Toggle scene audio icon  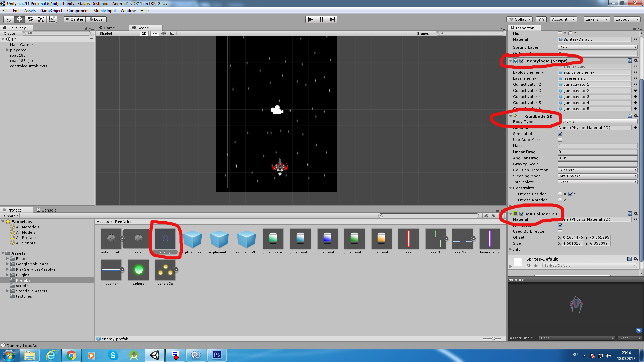[x=163, y=33]
